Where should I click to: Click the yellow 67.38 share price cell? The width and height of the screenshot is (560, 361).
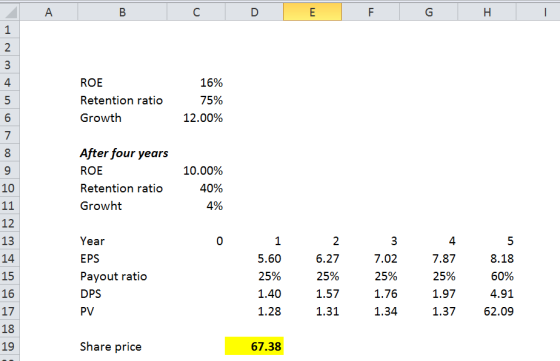tap(254, 346)
